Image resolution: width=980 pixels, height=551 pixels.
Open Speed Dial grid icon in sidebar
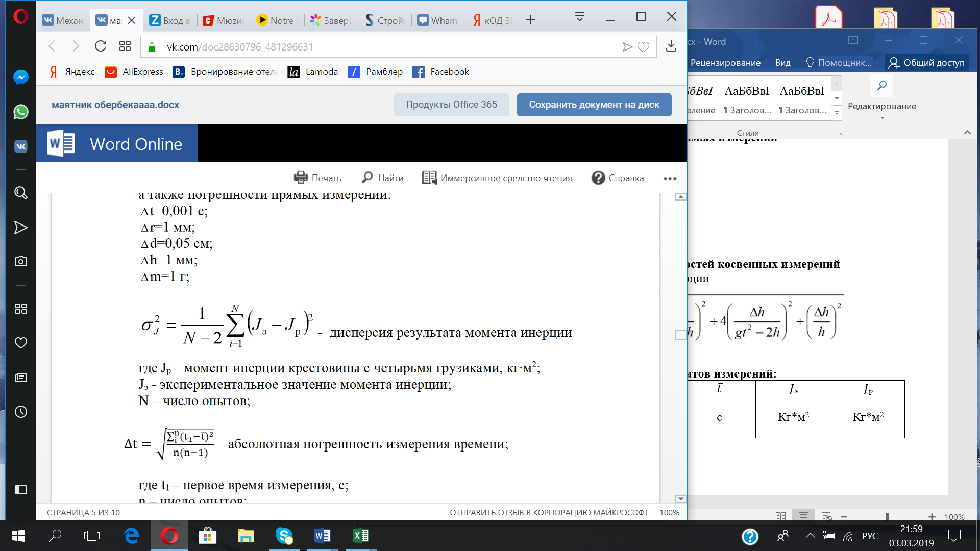coord(20,309)
